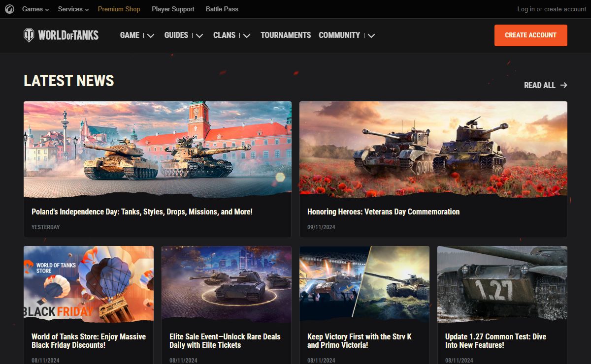Click the World of Tanks logo
The width and height of the screenshot is (591, 364).
(61, 35)
